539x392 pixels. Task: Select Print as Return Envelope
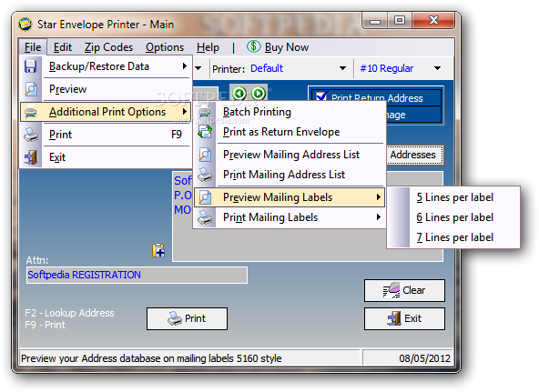(290, 132)
